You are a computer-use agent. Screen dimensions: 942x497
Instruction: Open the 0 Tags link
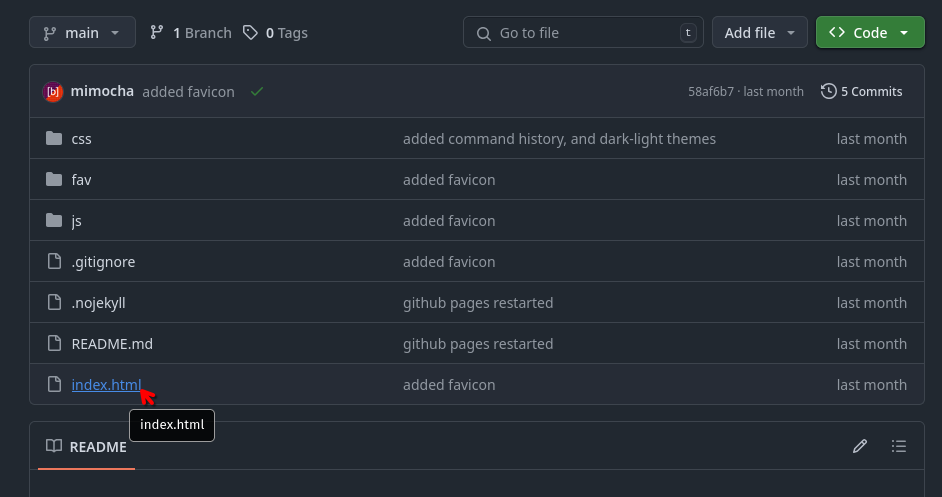[287, 33]
